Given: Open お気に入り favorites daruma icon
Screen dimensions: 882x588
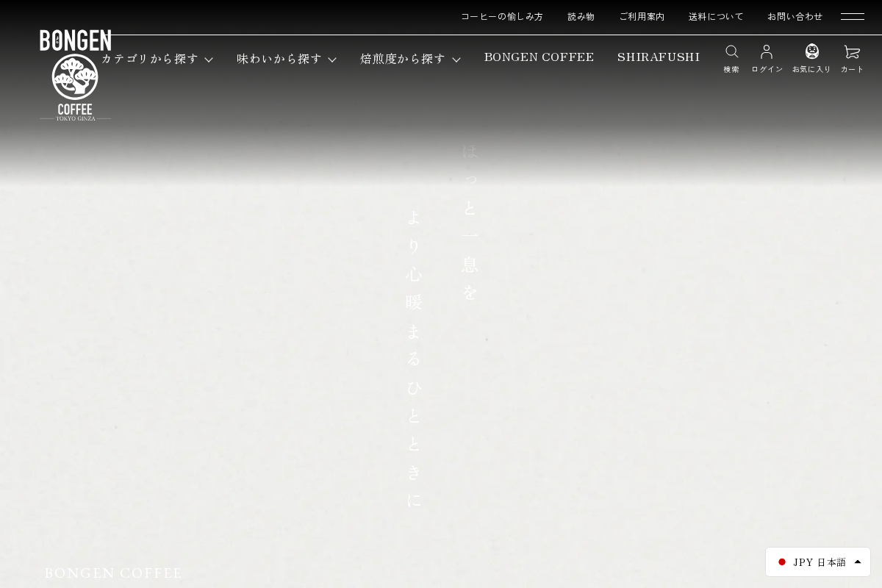Looking at the screenshot, I should point(811,51).
